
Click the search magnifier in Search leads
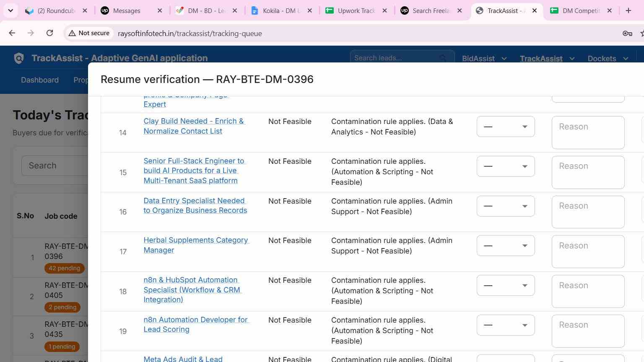[443, 58]
